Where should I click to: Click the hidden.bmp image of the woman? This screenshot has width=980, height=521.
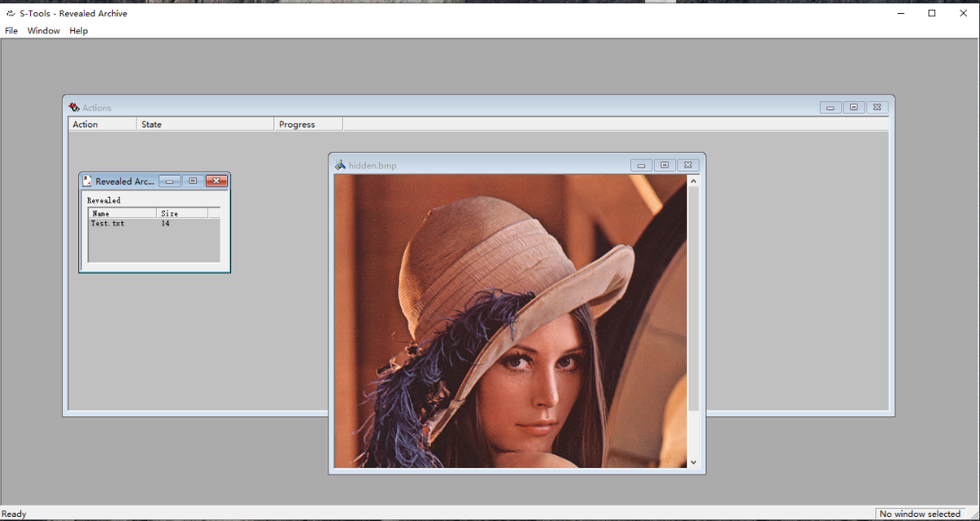tap(510, 321)
